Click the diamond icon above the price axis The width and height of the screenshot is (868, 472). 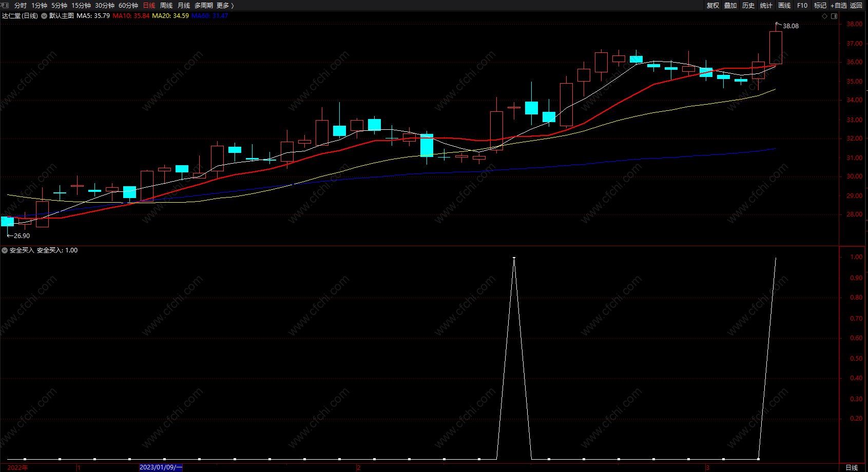click(825, 16)
